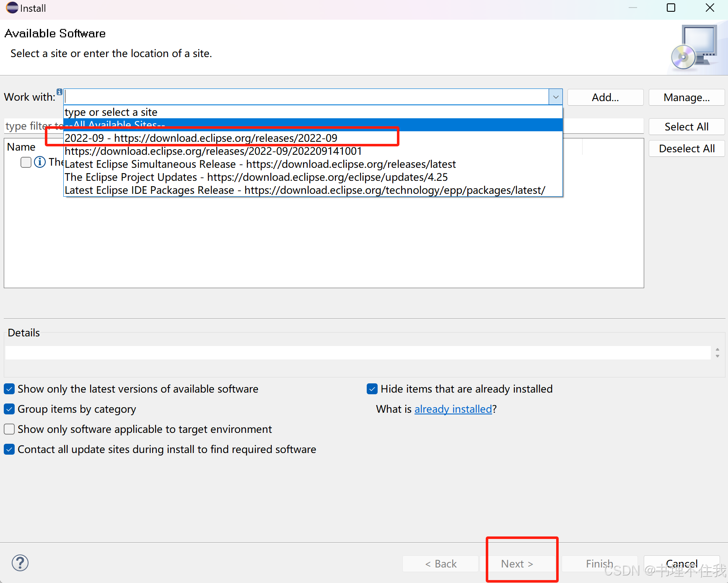Uncheck "Hide items that are already installed"
The height and width of the screenshot is (583, 728).
click(372, 389)
